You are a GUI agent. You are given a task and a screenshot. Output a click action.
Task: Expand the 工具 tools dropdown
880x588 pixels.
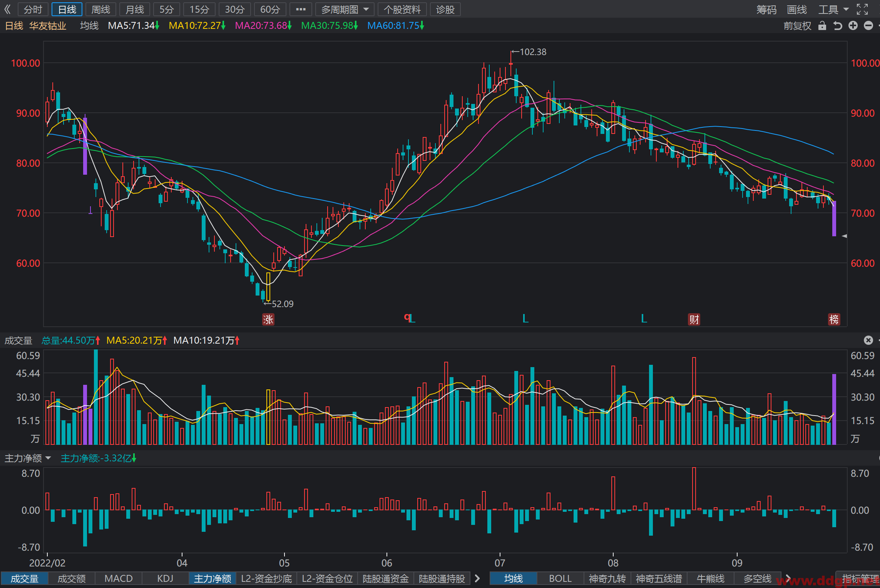pyautogui.click(x=833, y=9)
